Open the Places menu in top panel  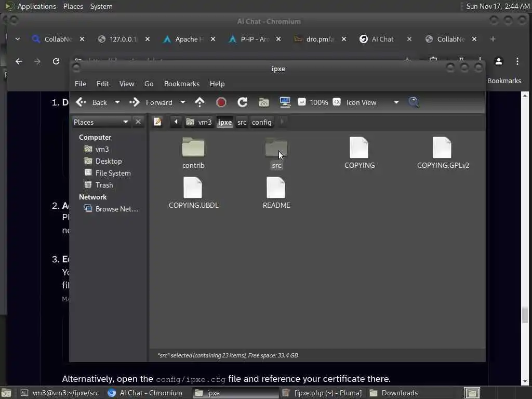(x=73, y=6)
